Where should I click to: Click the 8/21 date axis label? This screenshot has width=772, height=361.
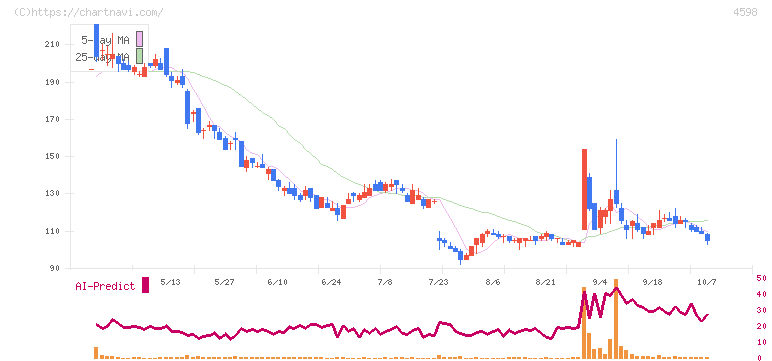pyautogui.click(x=546, y=282)
